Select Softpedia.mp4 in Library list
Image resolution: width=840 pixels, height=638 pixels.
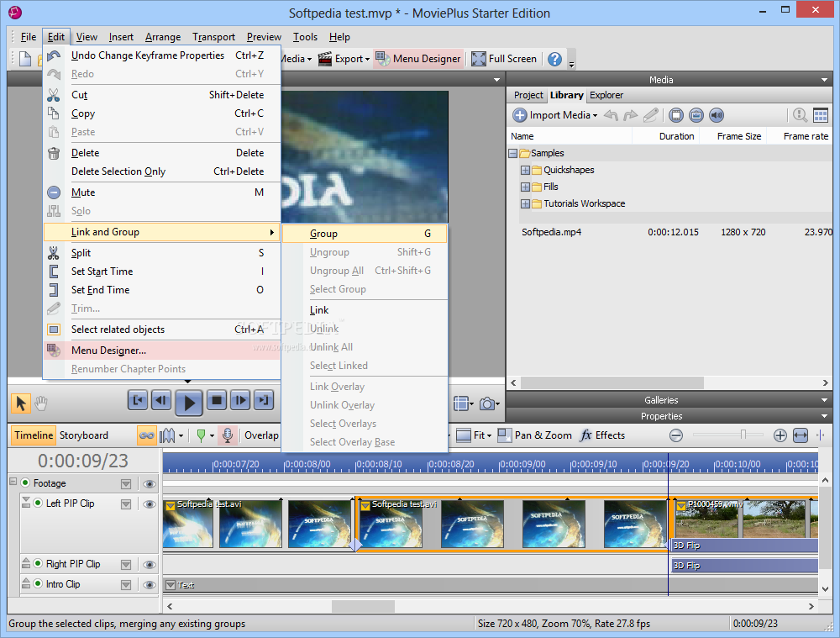click(551, 232)
